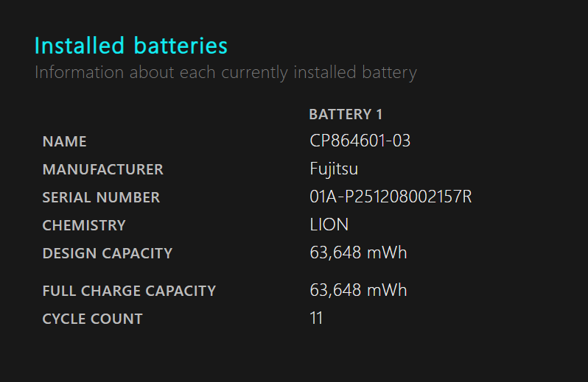588x382 pixels.
Task: Click the DESIGN CAPACITY row label
Action: coord(108,253)
